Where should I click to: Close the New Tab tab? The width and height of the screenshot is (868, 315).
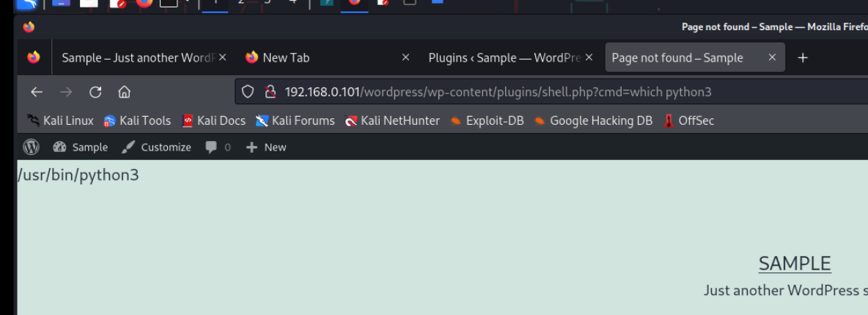[405, 57]
